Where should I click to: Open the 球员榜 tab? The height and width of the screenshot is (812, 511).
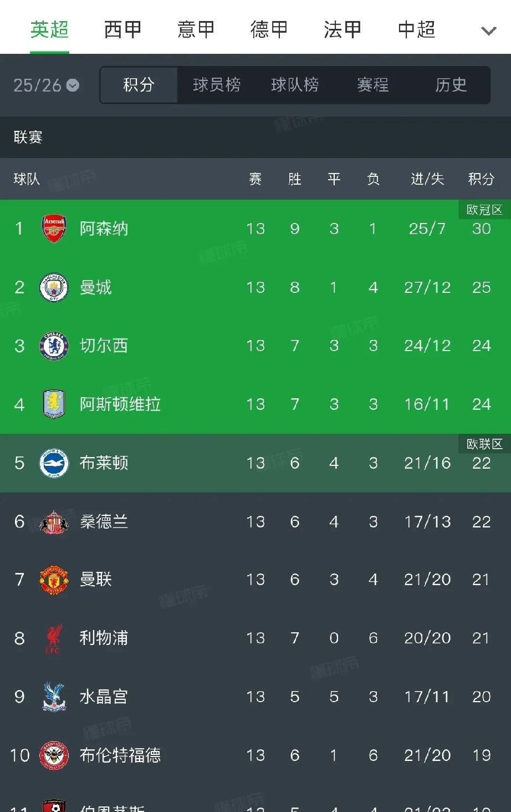tap(217, 85)
